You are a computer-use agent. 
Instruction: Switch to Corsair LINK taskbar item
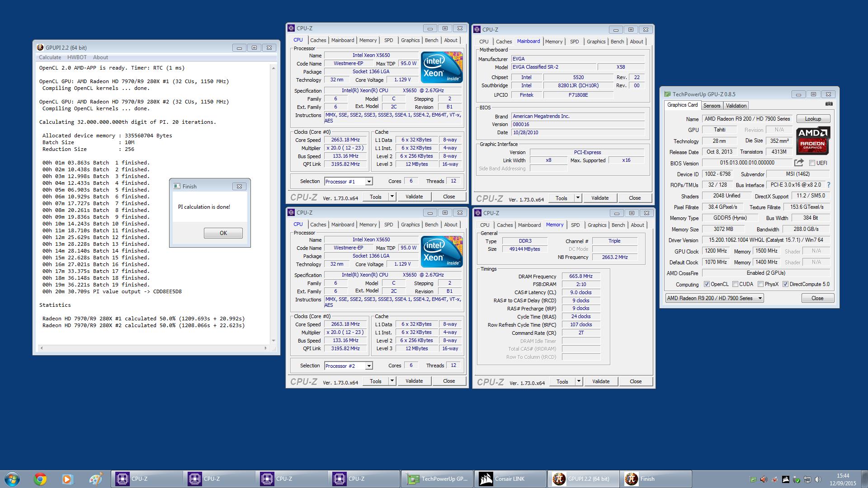pyautogui.click(x=510, y=479)
